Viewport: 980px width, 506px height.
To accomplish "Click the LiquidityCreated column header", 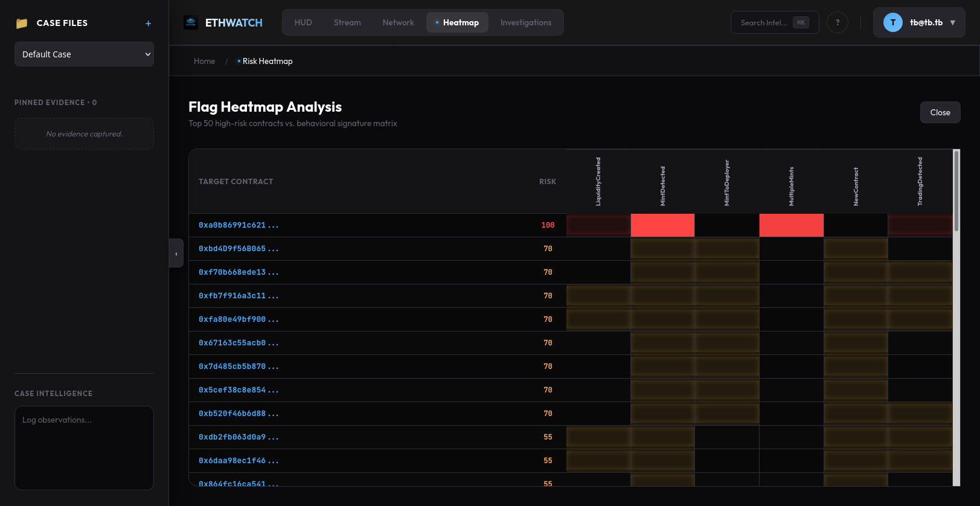I will click(x=598, y=182).
